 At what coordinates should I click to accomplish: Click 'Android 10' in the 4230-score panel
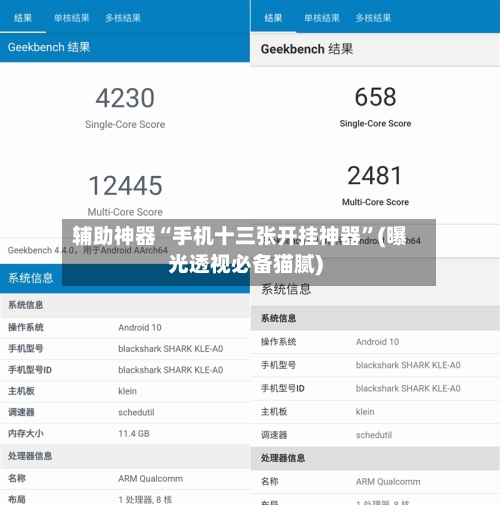[x=140, y=327]
